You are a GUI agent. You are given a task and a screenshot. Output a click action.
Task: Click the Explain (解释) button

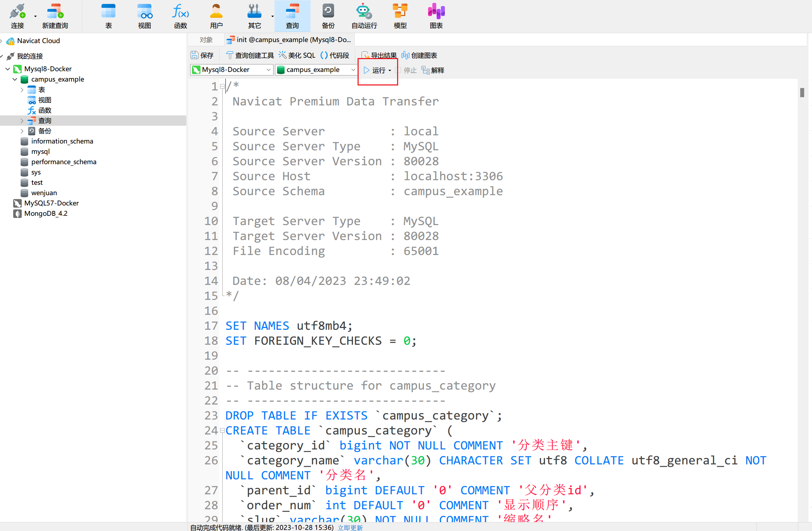433,70
